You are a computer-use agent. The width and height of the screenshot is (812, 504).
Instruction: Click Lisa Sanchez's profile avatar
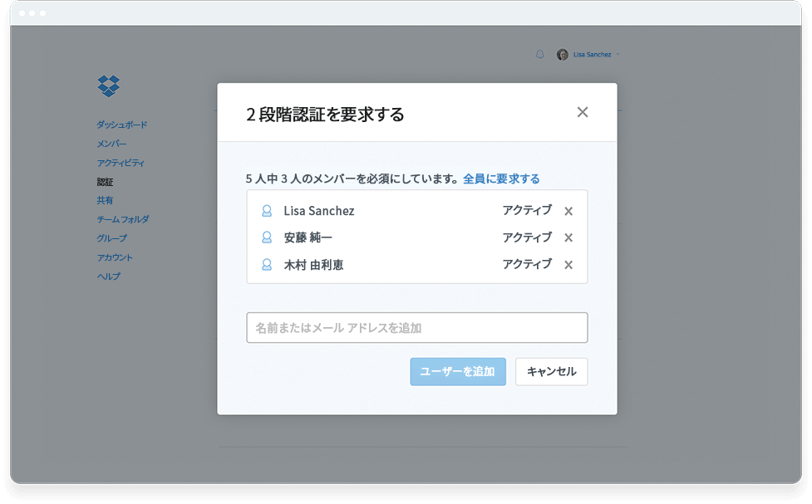(561, 55)
